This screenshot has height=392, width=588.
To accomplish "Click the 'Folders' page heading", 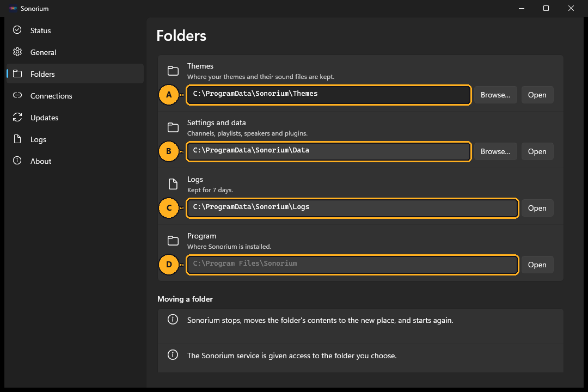I will click(181, 35).
